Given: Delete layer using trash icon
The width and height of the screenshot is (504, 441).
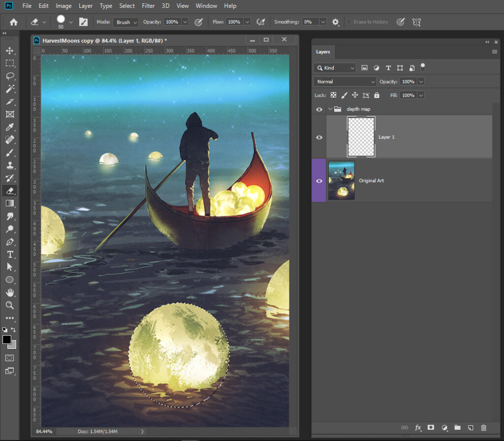Looking at the screenshot, I should point(484,428).
